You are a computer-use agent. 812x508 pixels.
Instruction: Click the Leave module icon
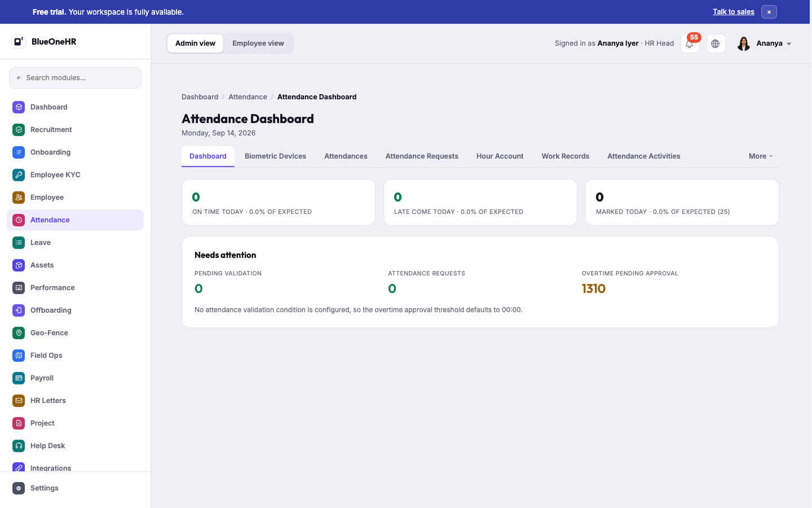pyautogui.click(x=19, y=242)
